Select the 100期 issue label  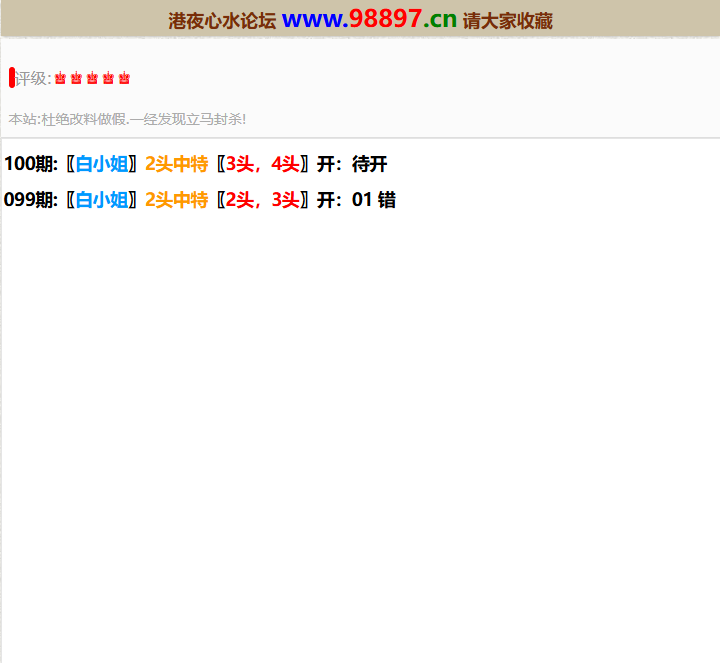31,165
